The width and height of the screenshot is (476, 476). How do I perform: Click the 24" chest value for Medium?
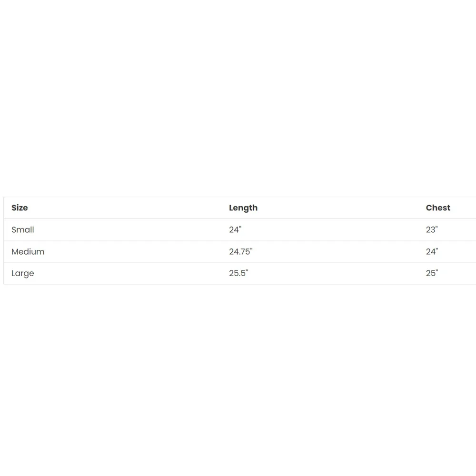coord(432,251)
